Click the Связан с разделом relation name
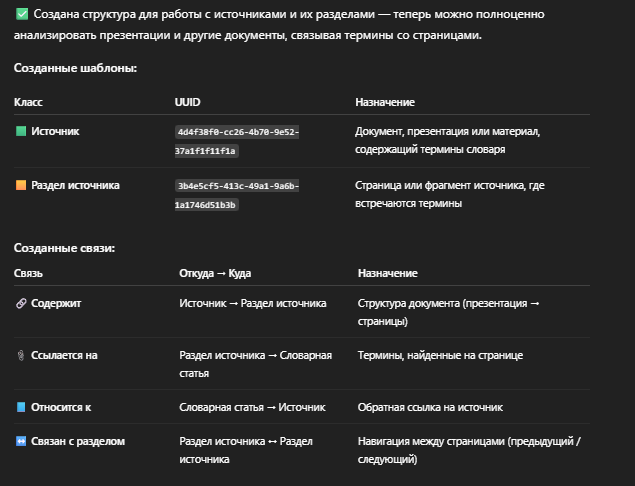The image size is (635, 486). pos(78,441)
